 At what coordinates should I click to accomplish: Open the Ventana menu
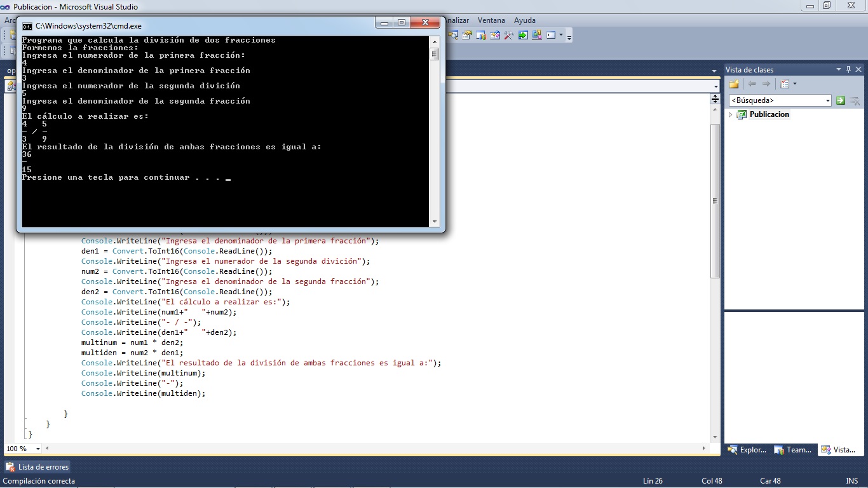coord(491,20)
